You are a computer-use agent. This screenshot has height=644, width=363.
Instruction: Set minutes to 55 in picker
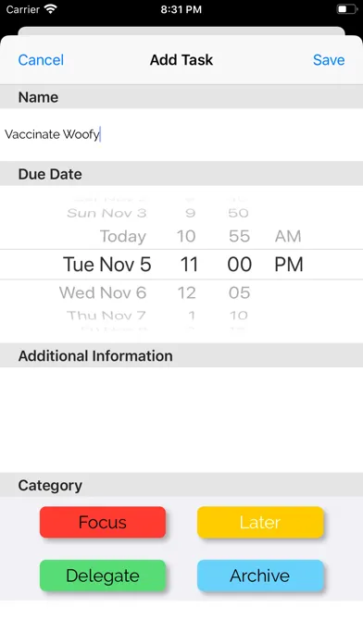239,236
